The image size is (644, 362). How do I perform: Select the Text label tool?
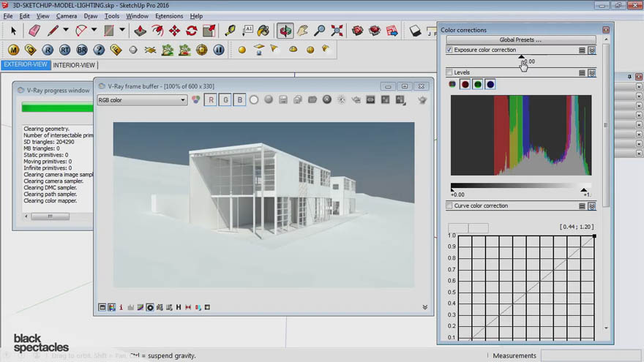[x=247, y=31]
